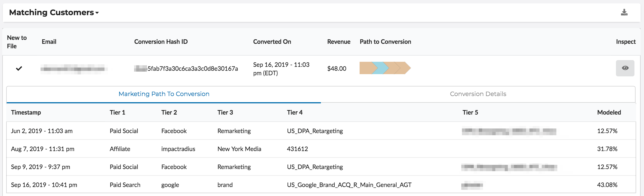Click the Timestamp column header
644x196 pixels.
[x=26, y=113]
